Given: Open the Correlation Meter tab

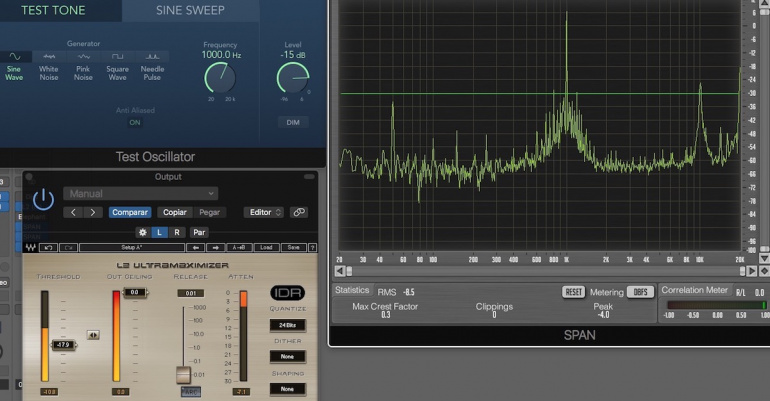Looking at the screenshot, I should (694, 290).
